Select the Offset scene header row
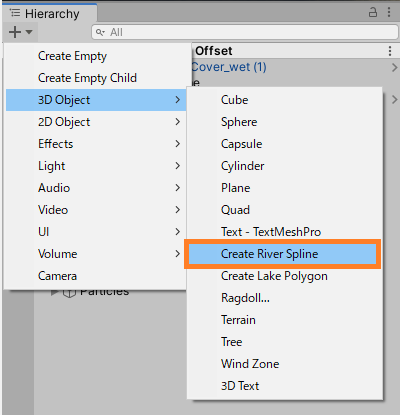The image size is (400, 415). (295, 51)
